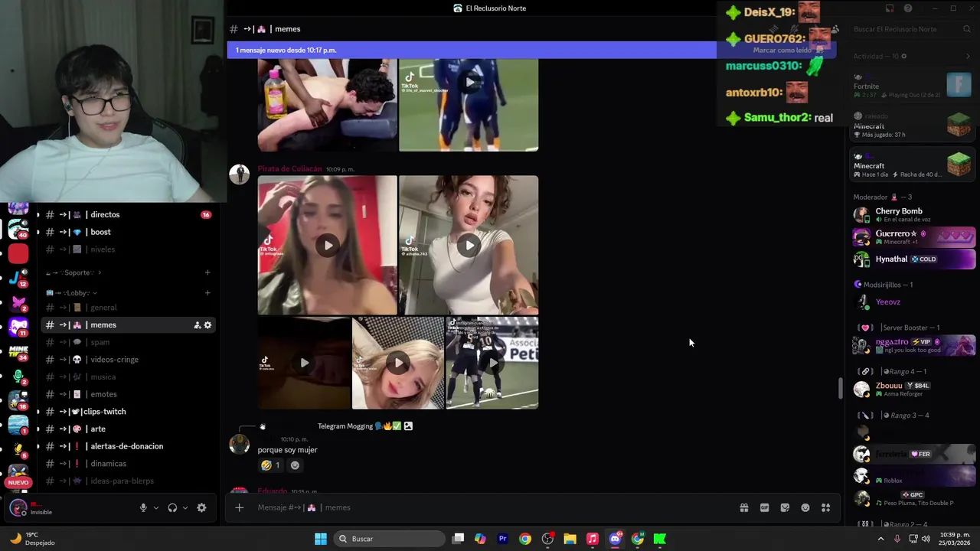This screenshot has height=551, width=980.
Task: Open user settings gear icon
Action: click(x=201, y=507)
